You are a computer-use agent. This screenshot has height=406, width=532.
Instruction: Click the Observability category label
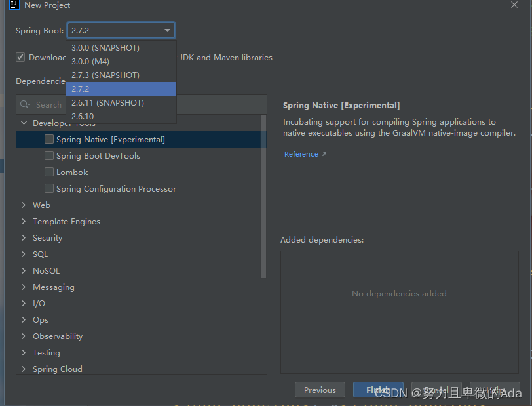(58, 336)
